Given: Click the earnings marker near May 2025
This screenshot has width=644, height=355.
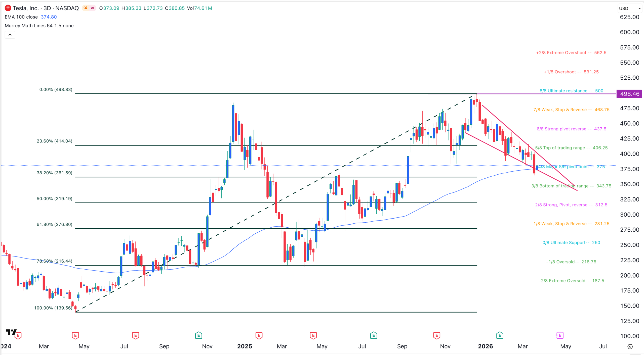Looking at the screenshot, I should (313, 335).
